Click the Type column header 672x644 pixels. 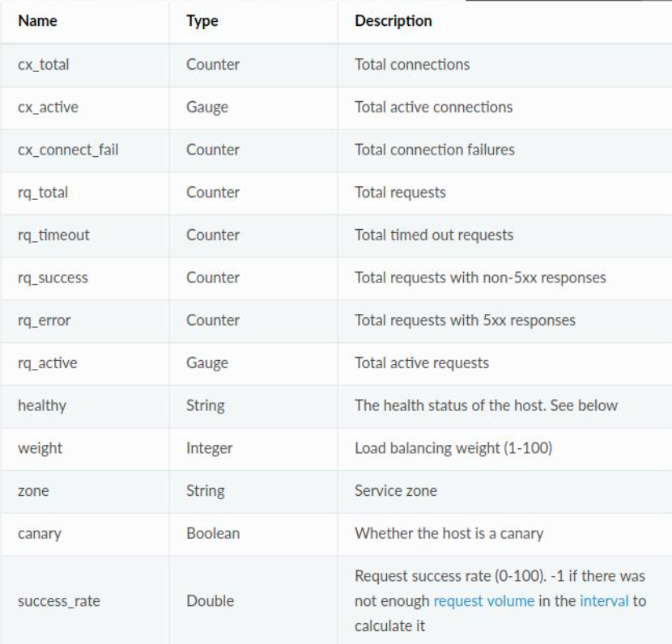202,21
